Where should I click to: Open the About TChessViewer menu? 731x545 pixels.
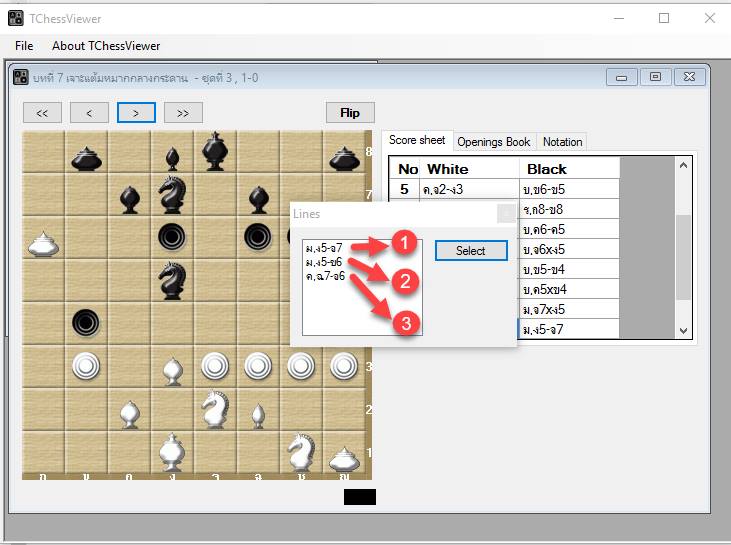[106, 46]
